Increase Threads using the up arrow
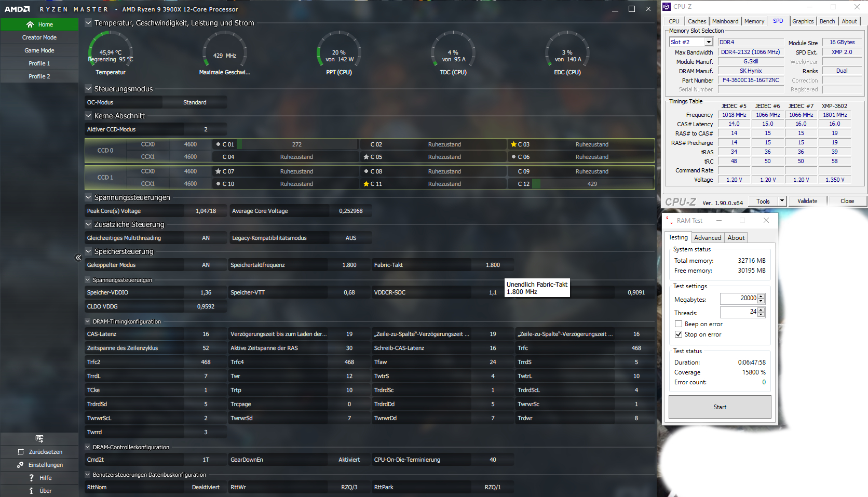 click(x=761, y=310)
